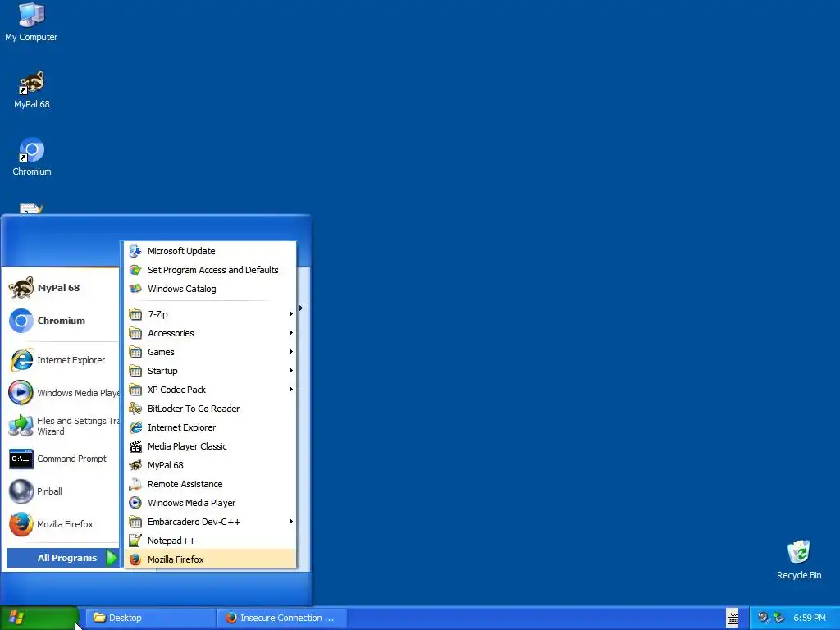Image resolution: width=840 pixels, height=630 pixels.
Task: Open Microsoft Update in All Programs
Action: [x=210, y=251]
